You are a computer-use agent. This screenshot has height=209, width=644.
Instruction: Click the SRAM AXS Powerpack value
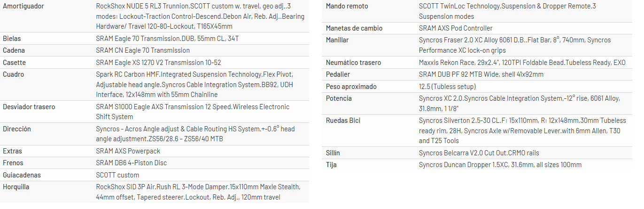click(x=128, y=151)
